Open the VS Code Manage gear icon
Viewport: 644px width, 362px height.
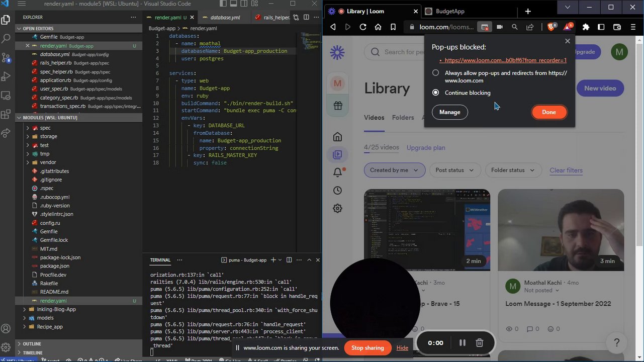[6, 347]
